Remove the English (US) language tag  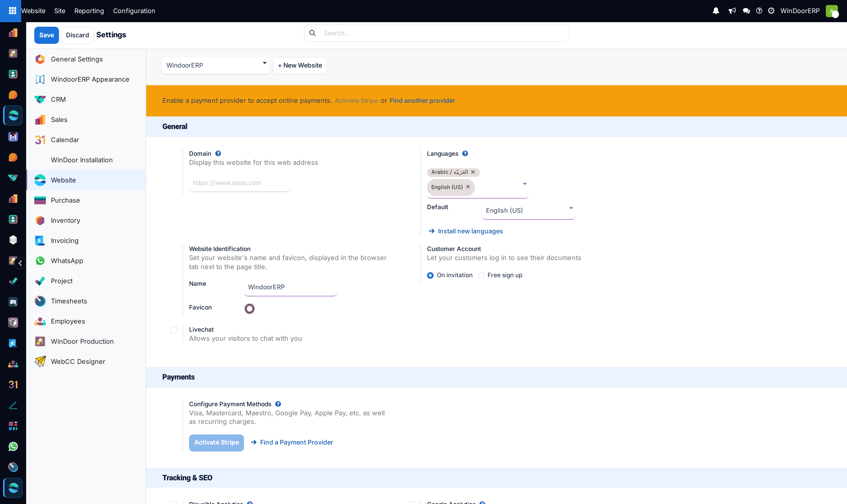coord(468,187)
